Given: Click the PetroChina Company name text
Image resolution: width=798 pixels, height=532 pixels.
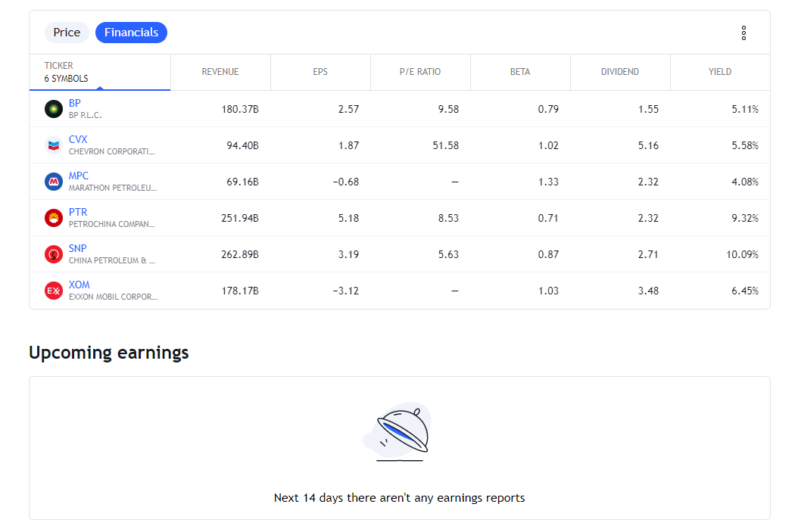Looking at the screenshot, I should (111, 224).
